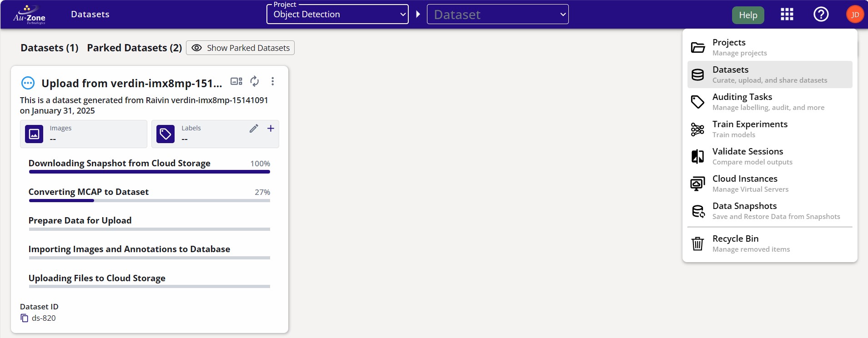Screen dimensions: 868x338
Task: Expand the Project dropdown
Action: pyautogui.click(x=337, y=15)
